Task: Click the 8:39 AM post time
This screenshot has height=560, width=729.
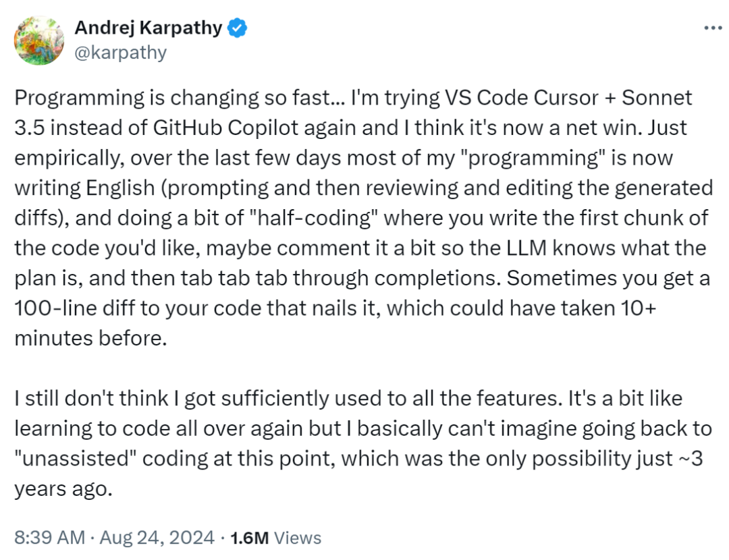Action: click(49, 538)
